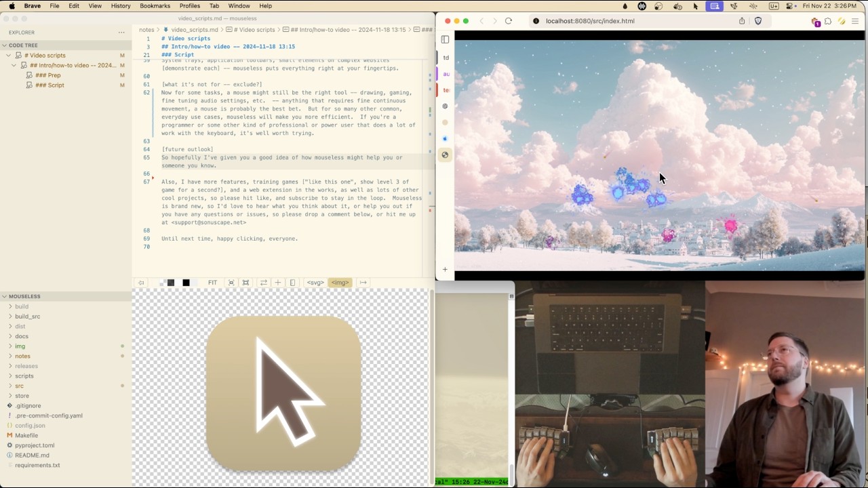
Task: Click the browser forward arrow
Action: [494, 21]
